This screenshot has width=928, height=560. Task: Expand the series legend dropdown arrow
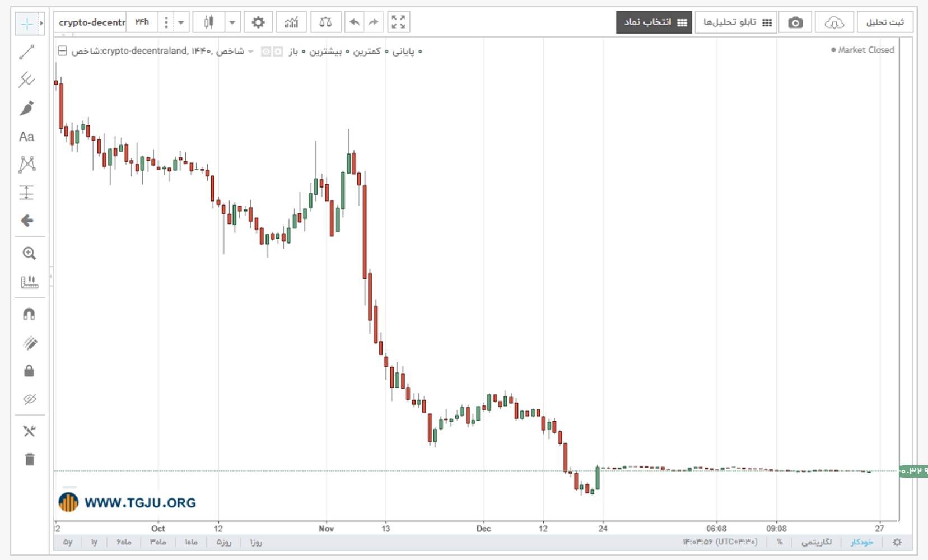251,52
